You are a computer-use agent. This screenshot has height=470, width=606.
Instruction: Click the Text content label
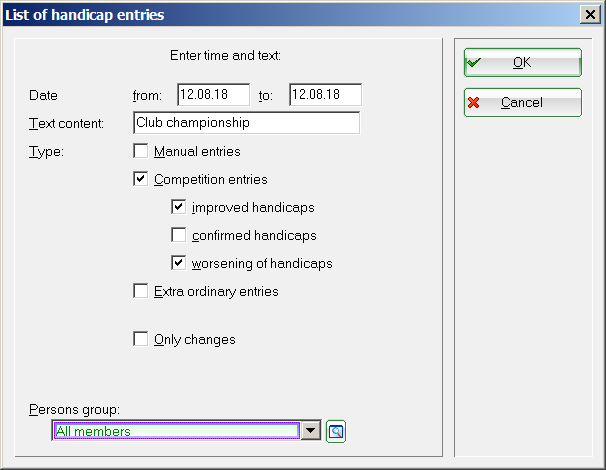coord(66,124)
